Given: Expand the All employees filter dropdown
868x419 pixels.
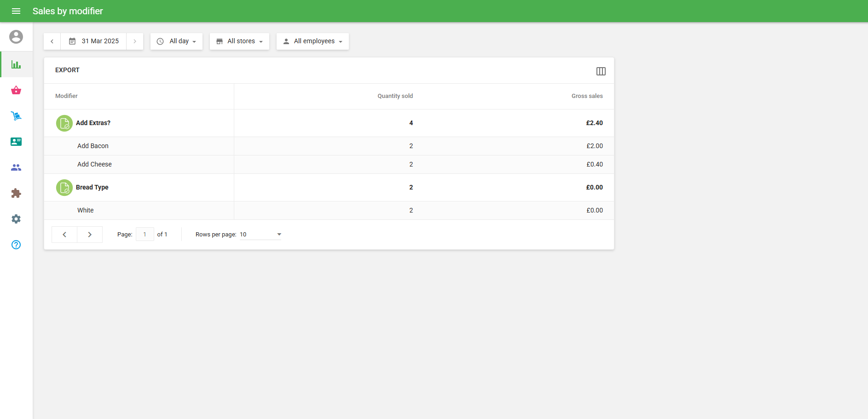Looking at the screenshot, I should tap(312, 41).
